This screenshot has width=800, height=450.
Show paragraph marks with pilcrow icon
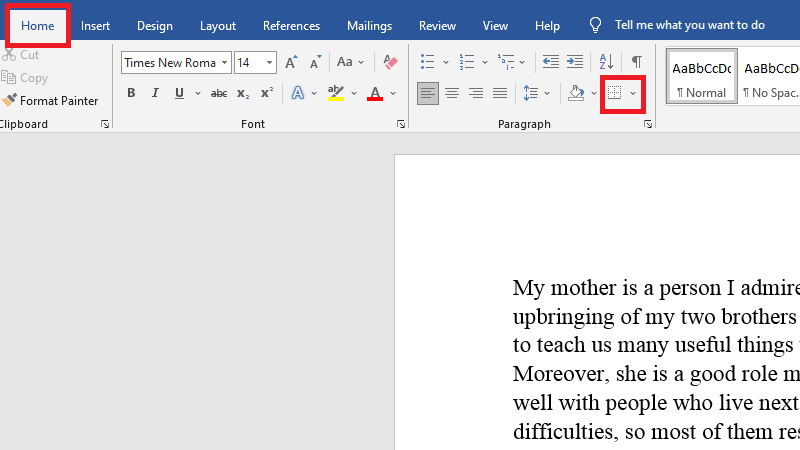click(x=636, y=62)
